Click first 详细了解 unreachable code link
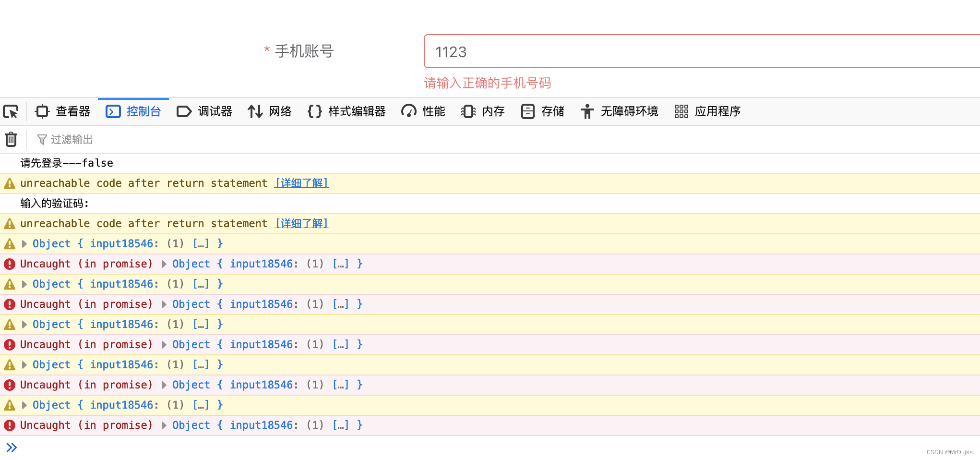980x460 pixels. click(301, 183)
